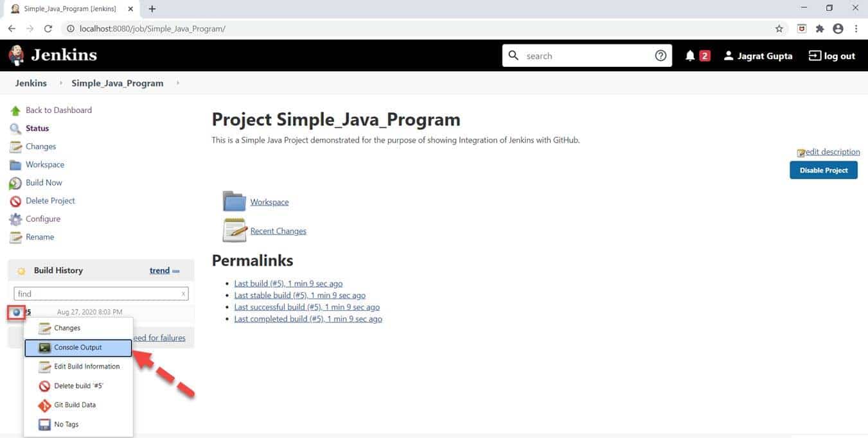The image size is (868, 438).
Task: Click the Rename notepad icon
Action: click(x=15, y=237)
